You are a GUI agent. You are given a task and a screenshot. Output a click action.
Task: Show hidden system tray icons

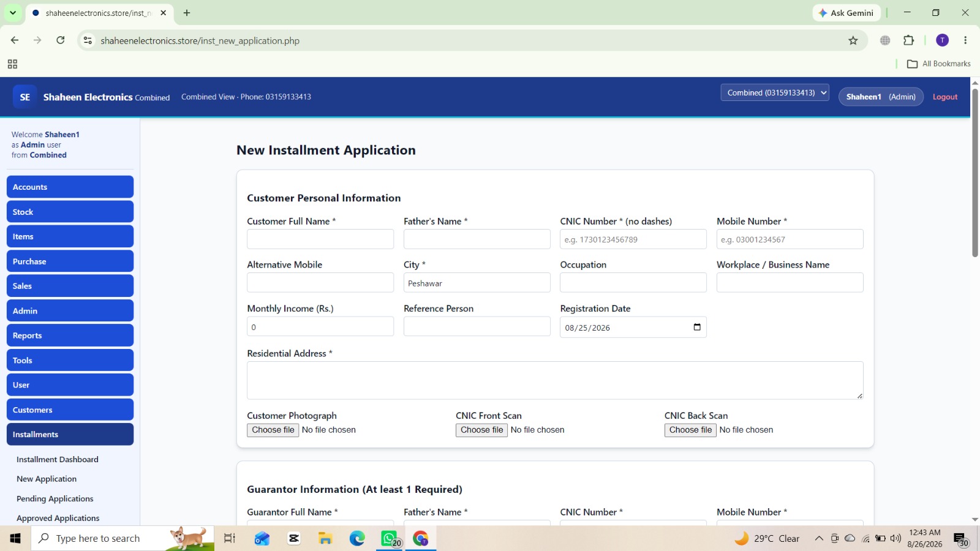pos(819,538)
